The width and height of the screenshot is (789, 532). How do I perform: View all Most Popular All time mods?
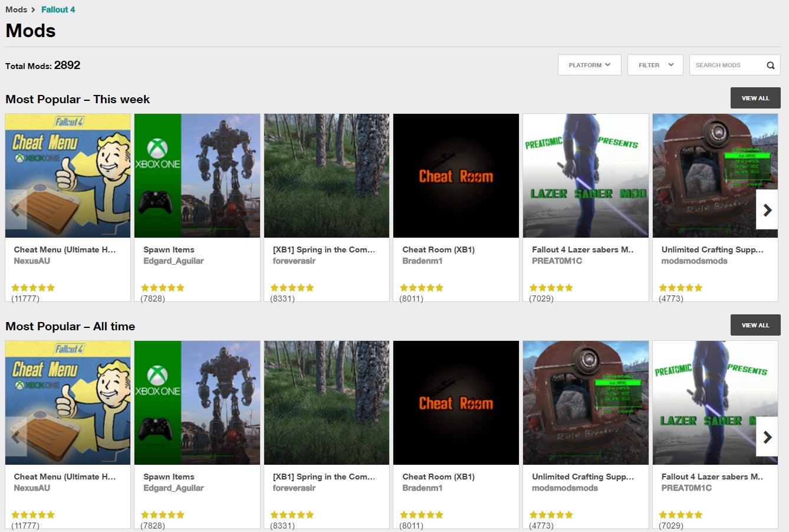click(x=755, y=325)
